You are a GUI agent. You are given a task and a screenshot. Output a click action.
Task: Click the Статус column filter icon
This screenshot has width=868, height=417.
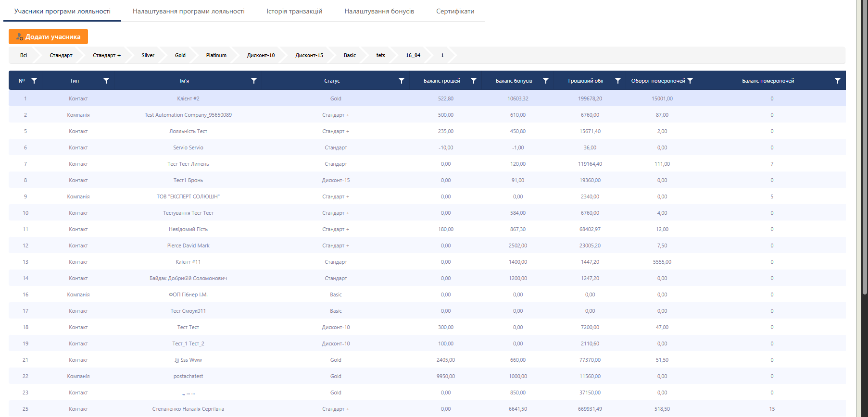402,81
